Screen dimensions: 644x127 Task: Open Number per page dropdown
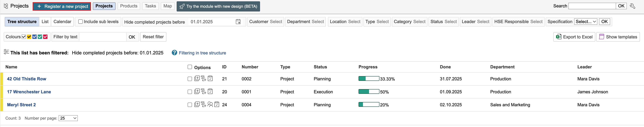pos(68,118)
